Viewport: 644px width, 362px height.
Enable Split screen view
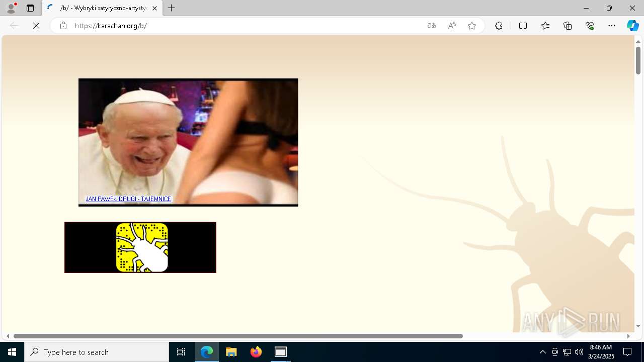523,26
